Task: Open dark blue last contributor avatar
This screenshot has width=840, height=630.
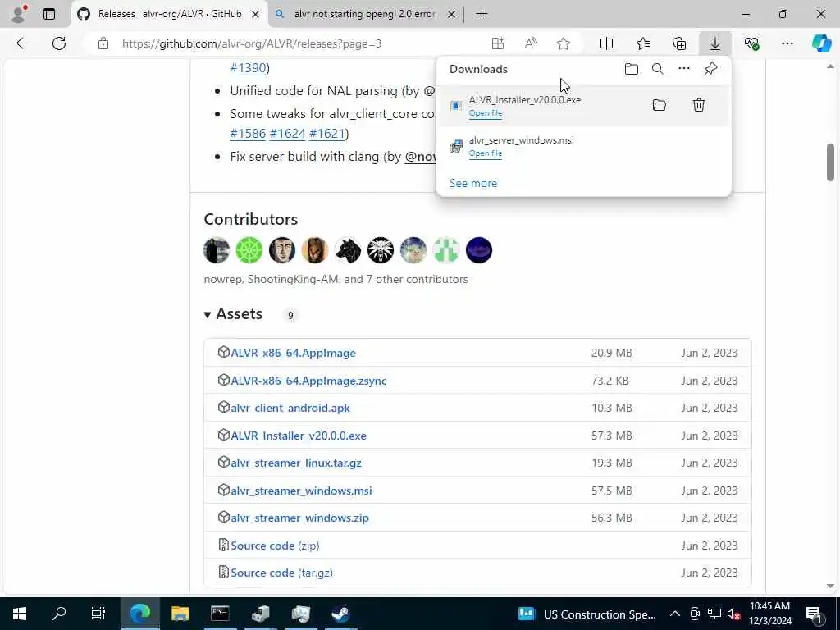Action: tap(479, 250)
